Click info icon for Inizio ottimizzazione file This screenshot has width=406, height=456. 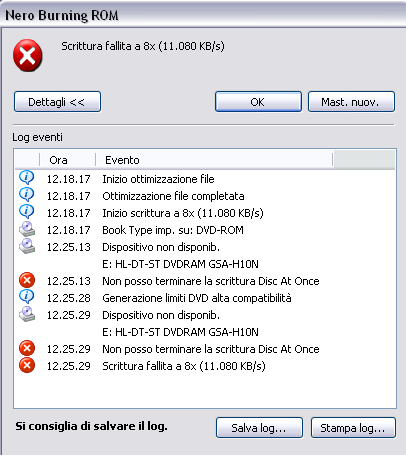point(27,178)
